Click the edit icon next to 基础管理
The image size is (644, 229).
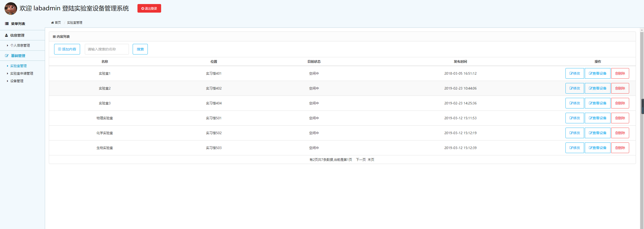[7, 56]
